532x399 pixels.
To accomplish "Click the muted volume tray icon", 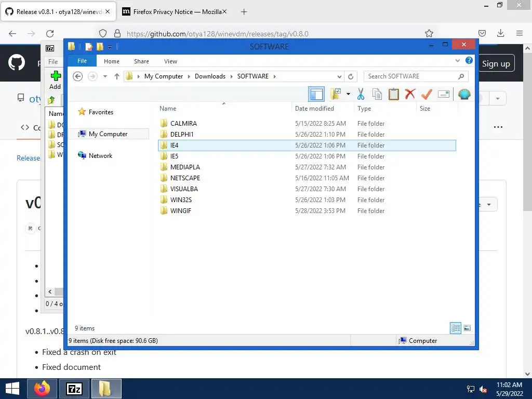I will (483, 389).
